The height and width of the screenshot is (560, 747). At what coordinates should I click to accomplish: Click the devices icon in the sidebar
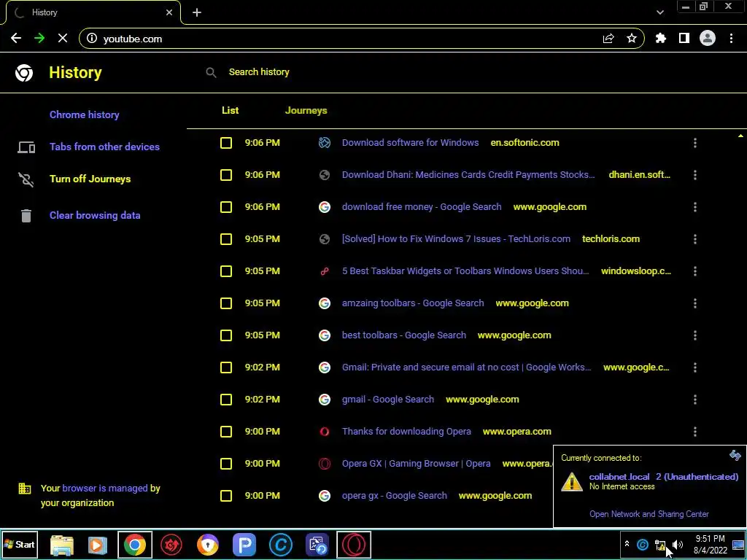pyautogui.click(x=26, y=147)
